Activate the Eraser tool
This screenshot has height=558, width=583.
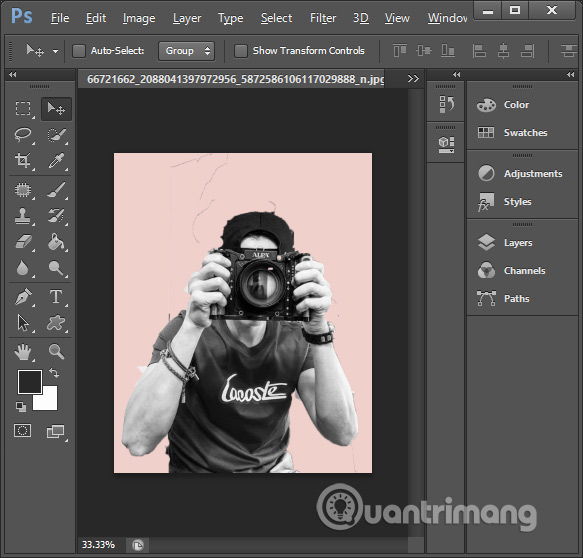click(23, 242)
